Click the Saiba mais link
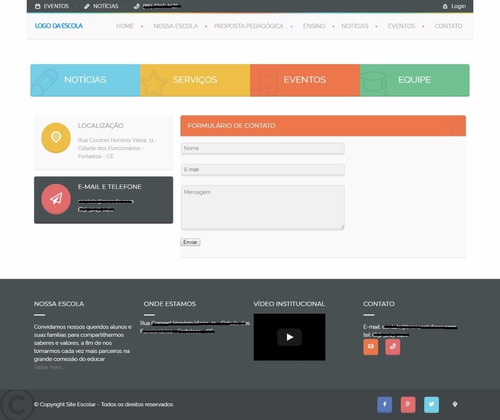Image resolution: width=500 pixels, height=420 pixels. click(48, 367)
